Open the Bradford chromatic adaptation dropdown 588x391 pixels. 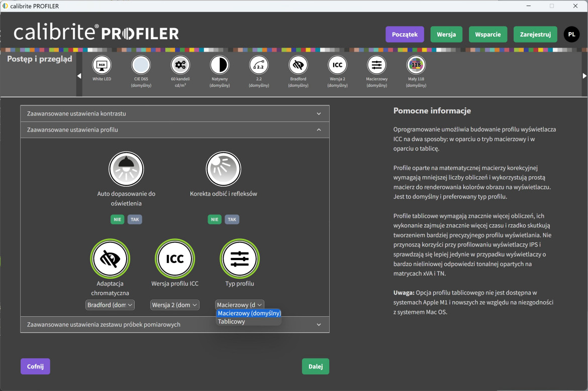click(x=110, y=305)
